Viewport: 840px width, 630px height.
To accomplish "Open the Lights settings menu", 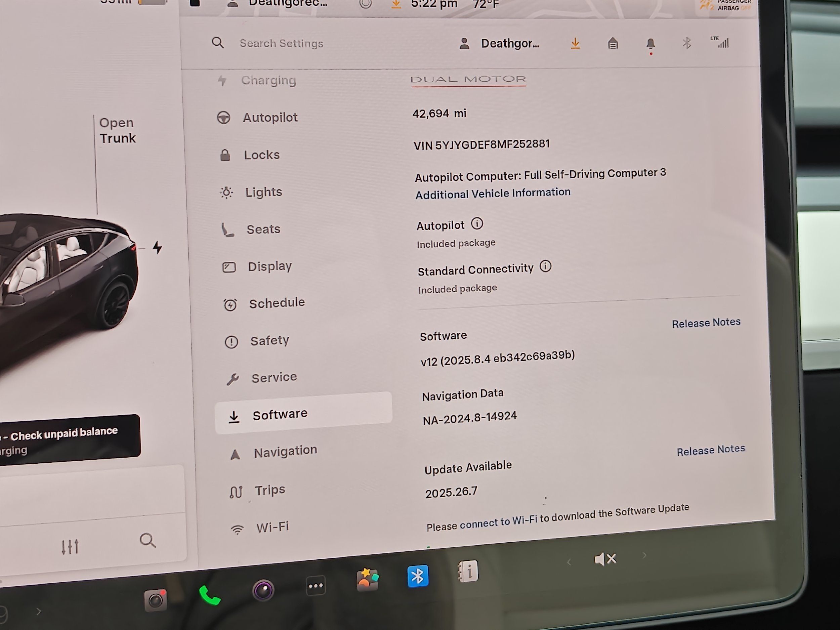I will pos(251,192).
